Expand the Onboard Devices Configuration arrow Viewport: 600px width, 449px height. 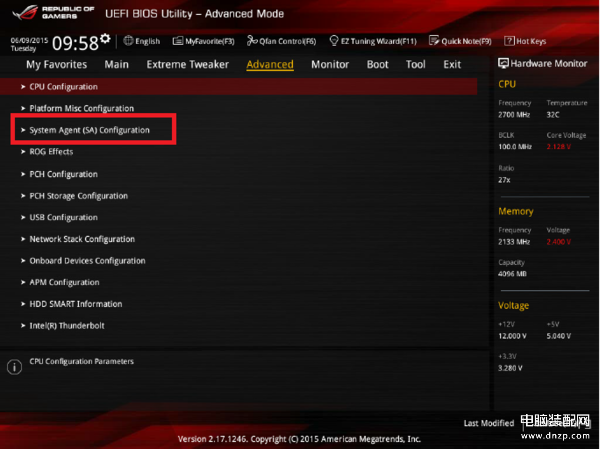pos(23,261)
